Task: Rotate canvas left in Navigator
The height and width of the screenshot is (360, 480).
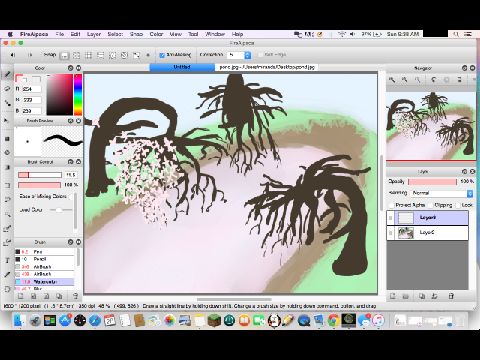Action: (x=433, y=80)
